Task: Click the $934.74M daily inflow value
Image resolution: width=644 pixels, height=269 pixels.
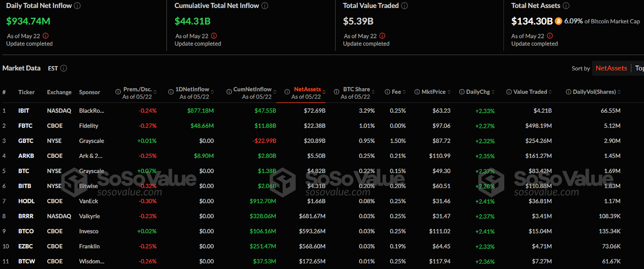Action: 28,21
